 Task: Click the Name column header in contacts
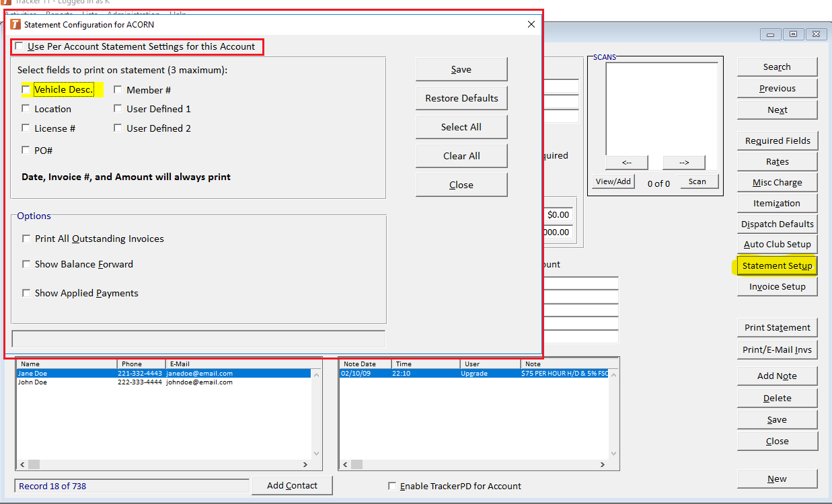67,364
